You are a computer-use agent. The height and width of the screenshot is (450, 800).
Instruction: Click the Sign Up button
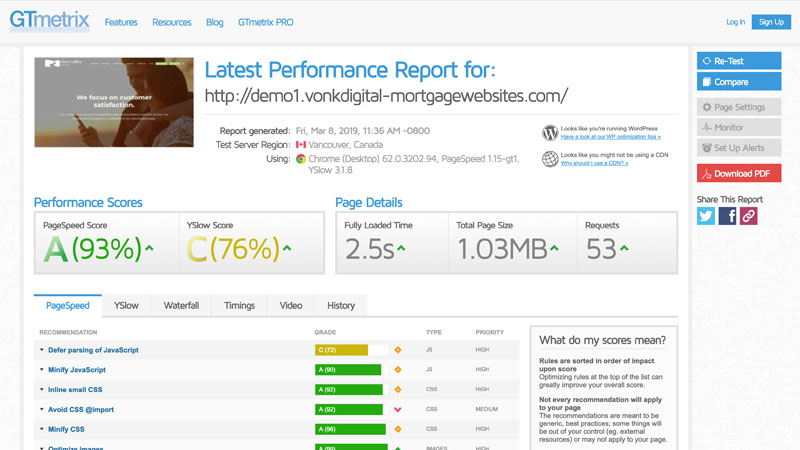(x=771, y=21)
